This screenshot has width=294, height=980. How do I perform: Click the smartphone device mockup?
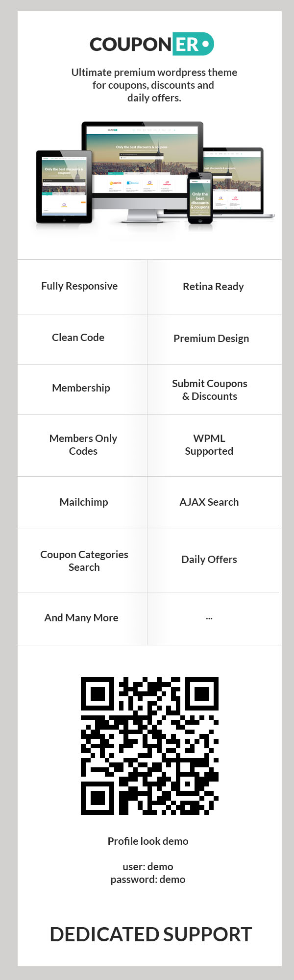pyautogui.click(x=200, y=198)
